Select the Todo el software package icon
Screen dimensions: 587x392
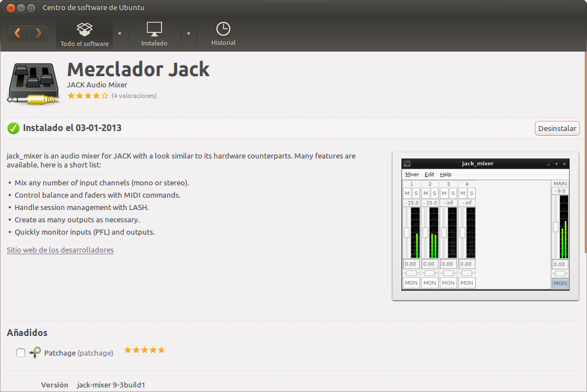coord(84,29)
